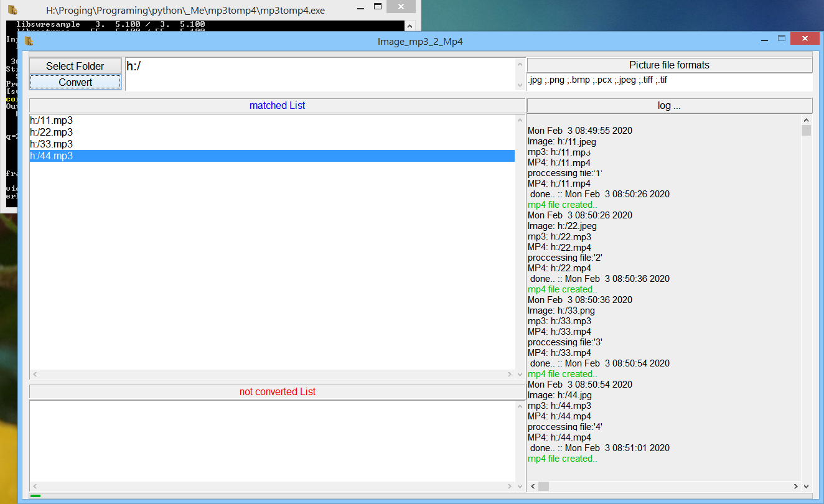This screenshot has width=824, height=504.
Task: Click the folder path text field
Action: click(321, 74)
